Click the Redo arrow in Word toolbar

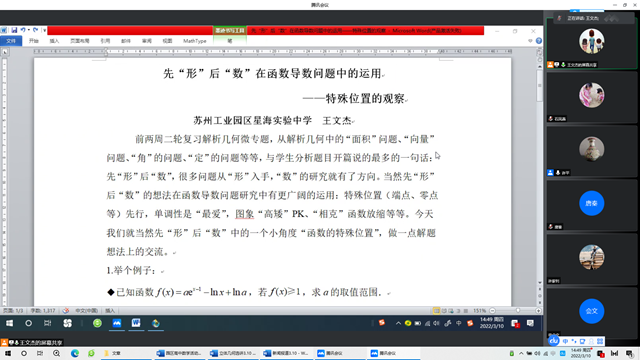(x=36, y=30)
